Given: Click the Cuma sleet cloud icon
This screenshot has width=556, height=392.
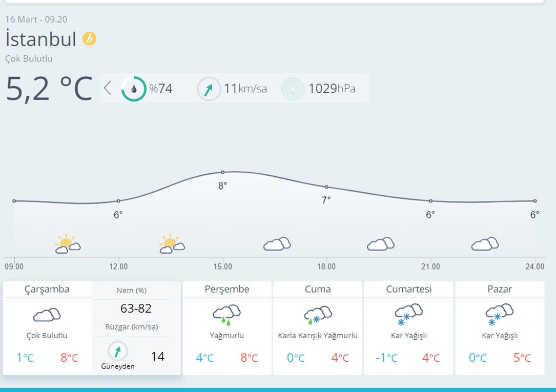Looking at the screenshot, I should pos(318,315).
